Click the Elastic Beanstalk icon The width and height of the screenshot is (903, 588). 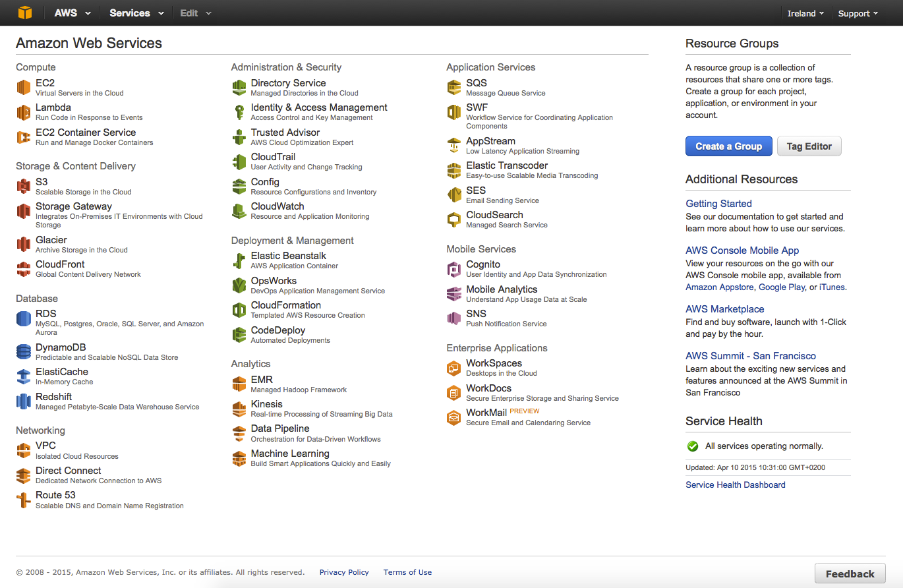click(239, 260)
